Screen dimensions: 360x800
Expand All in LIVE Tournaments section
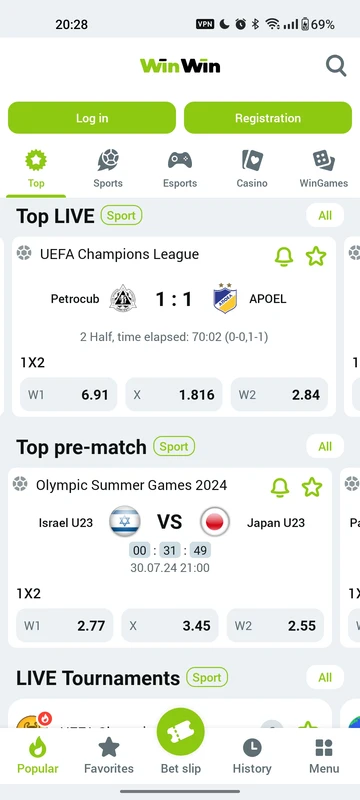click(x=325, y=678)
